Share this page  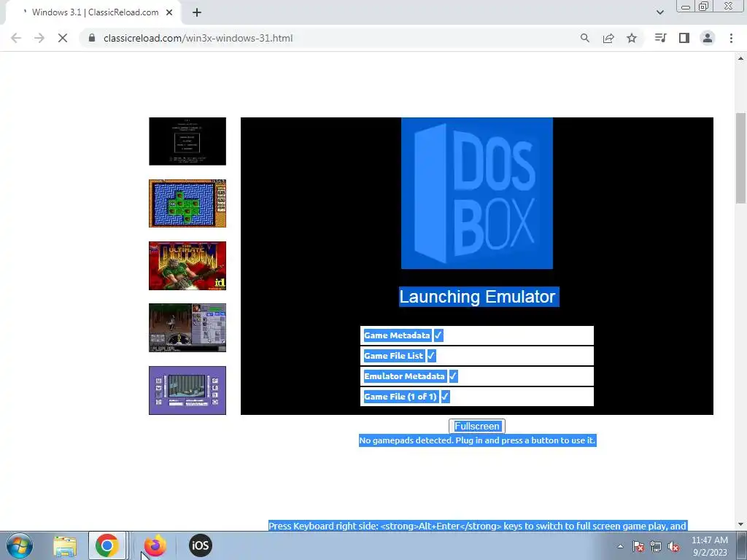pos(608,38)
